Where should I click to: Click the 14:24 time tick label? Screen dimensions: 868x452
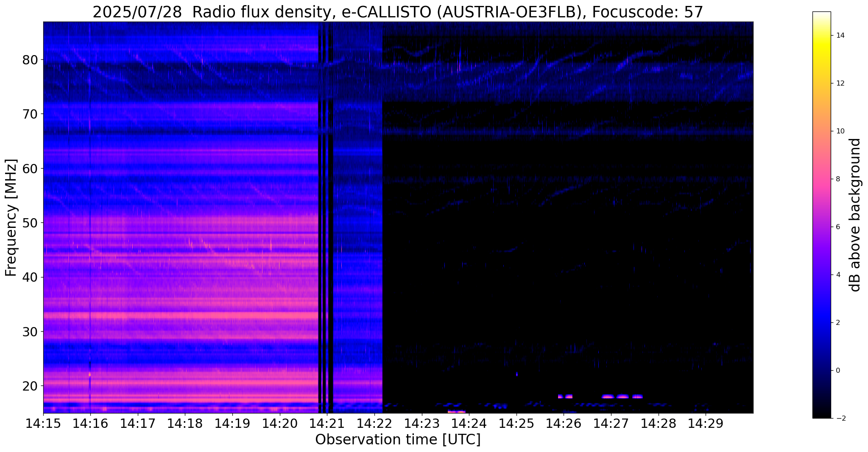[469, 423]
